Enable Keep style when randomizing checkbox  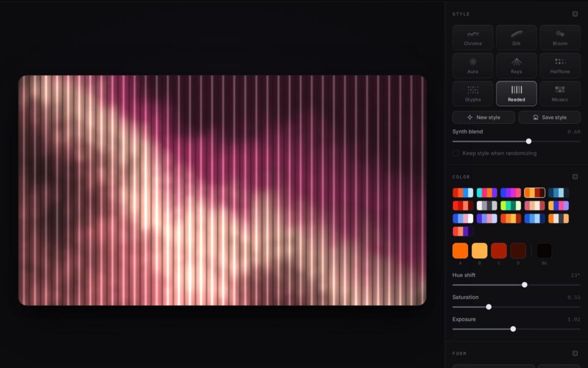(x=456, y=153)
